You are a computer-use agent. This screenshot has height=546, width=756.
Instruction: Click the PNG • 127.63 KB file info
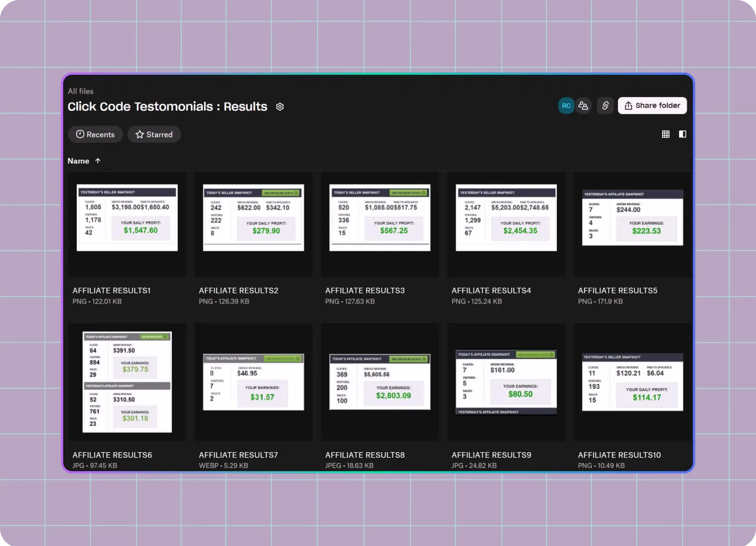[350, 302]
